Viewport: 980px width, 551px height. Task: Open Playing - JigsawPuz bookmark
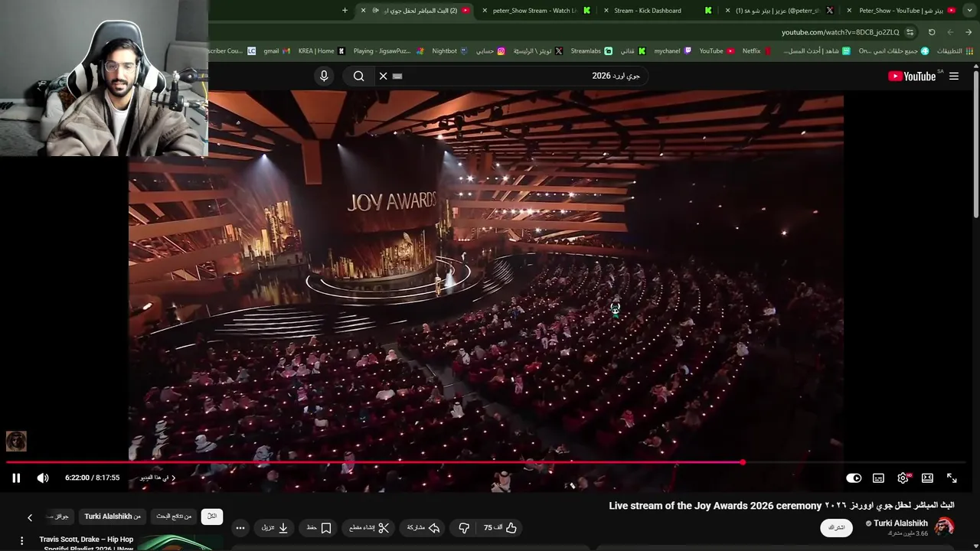388,51
